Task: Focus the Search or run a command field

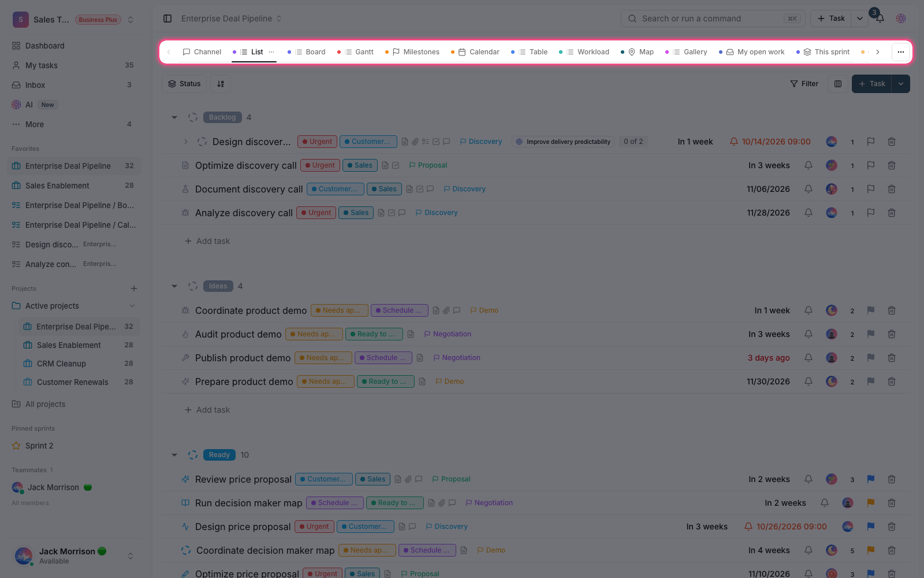Action: click(x=713, y=18)
